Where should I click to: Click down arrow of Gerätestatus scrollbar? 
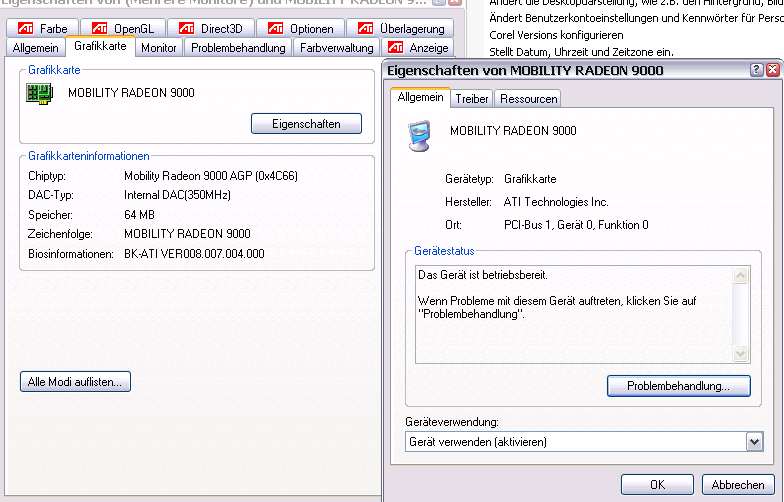(740, 354)
